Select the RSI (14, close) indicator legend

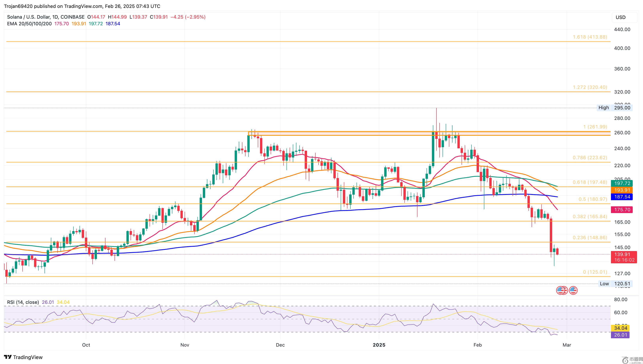click(x=23, y=302)
